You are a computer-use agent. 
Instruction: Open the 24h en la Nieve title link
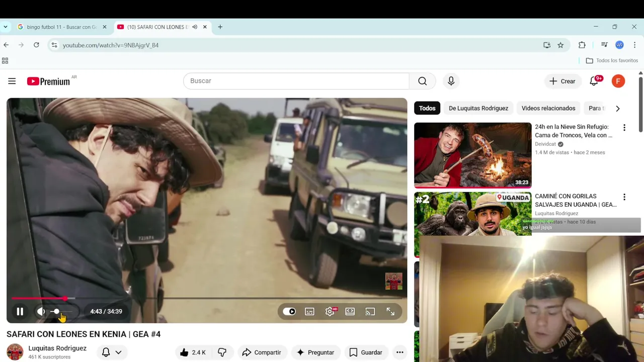pos(574,131)
